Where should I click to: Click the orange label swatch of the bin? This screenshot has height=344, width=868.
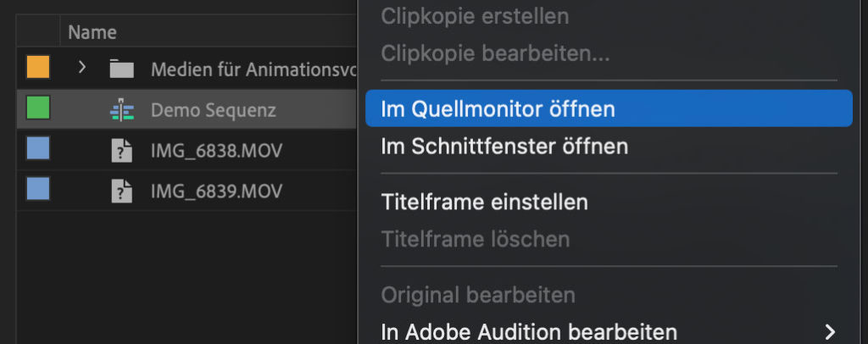coord(38,67)
